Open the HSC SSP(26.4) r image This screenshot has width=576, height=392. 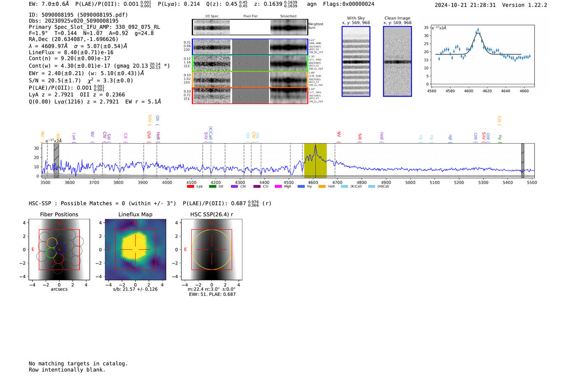click(x=211, y=250)
